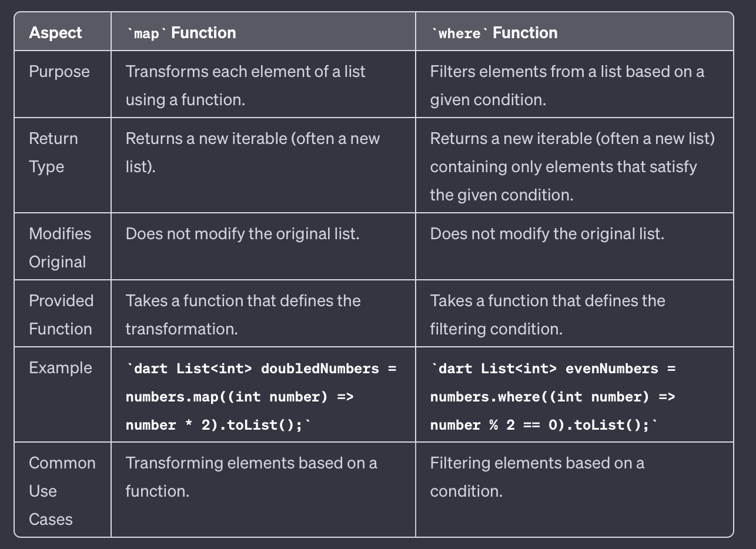Click 'defines the filtering condition' cell

548,314
